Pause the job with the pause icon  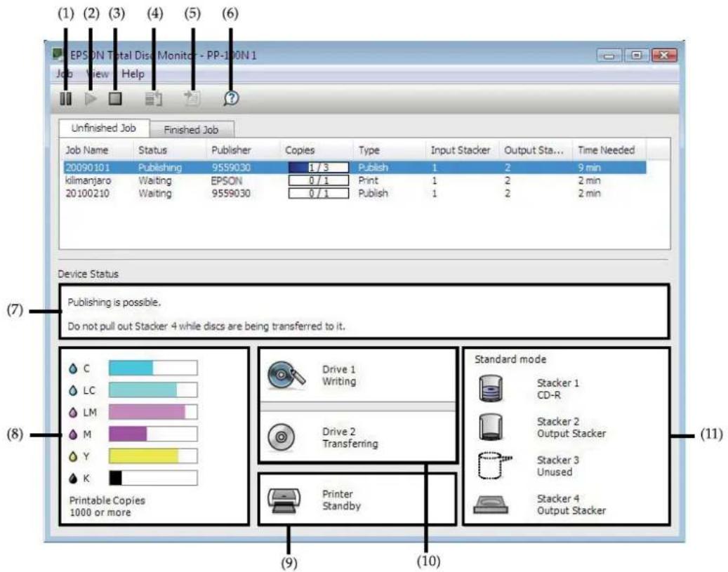coord(66,98)
